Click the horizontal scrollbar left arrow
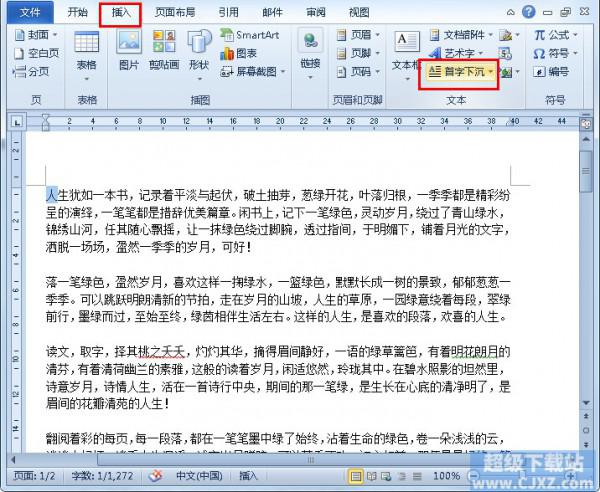The width and height of the screenshot is (600, 492). (x=13, y=459)
